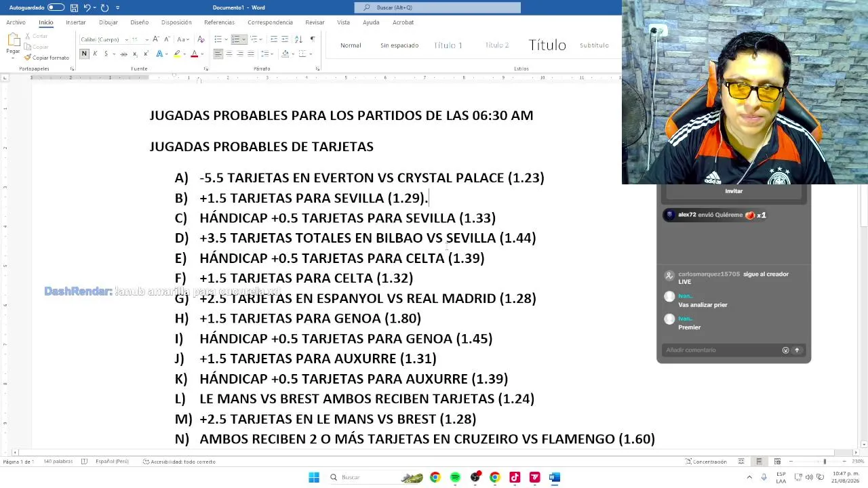Increase font size with the larger A icon
The width and height of the screenshot is (868, 488).
click(156, 39)
